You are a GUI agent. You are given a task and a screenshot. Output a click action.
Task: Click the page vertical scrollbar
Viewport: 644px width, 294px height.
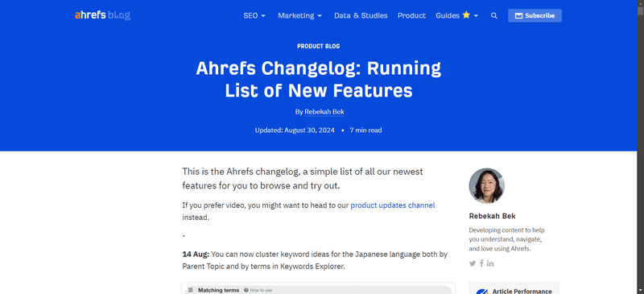click(640, 147)
